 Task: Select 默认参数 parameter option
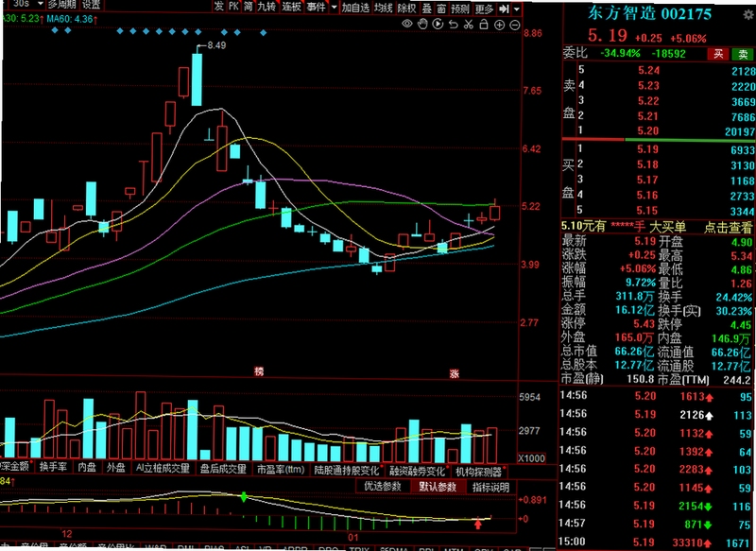[438, 487]
